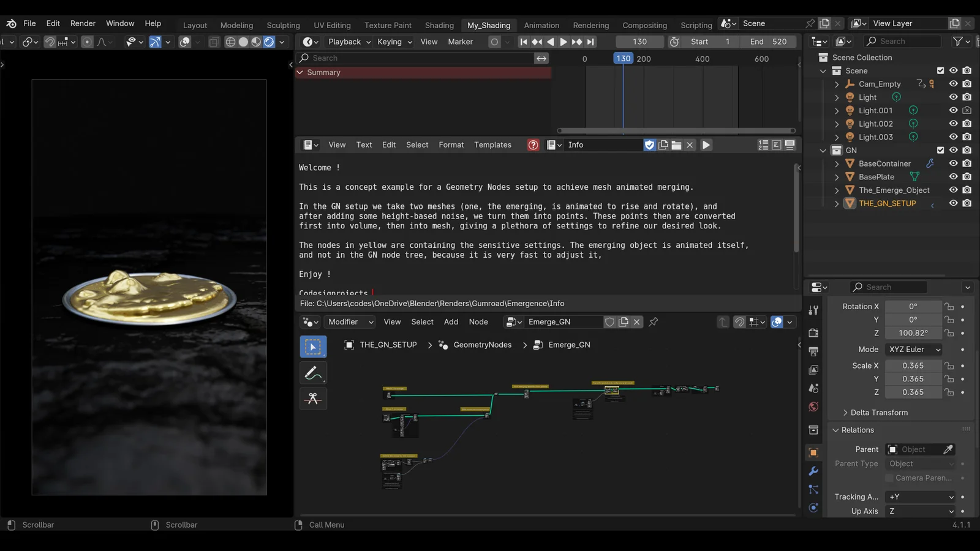Open the Modifier Properties wrench tab
Viewport: 980px width, 551px height.
(x=813, y=471)
